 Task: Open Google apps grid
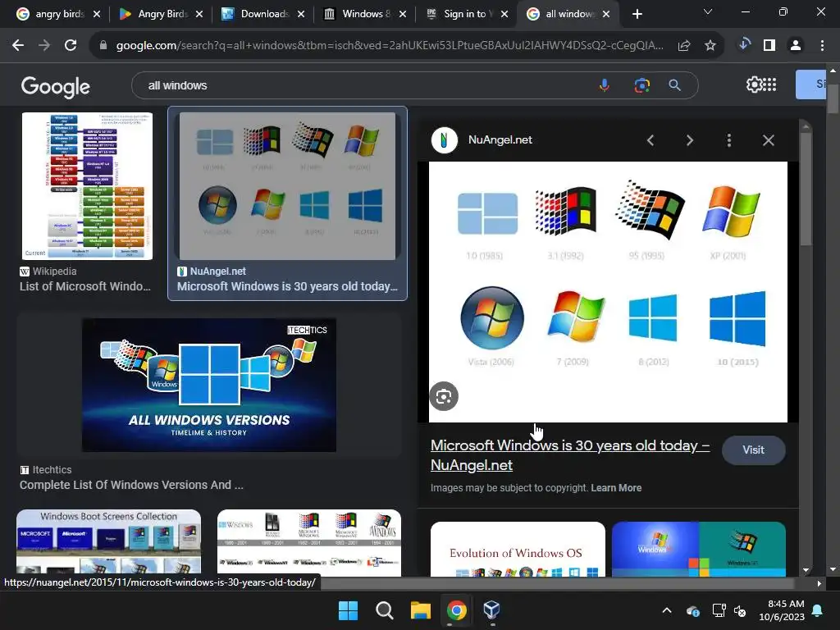(x=769, y=84)
